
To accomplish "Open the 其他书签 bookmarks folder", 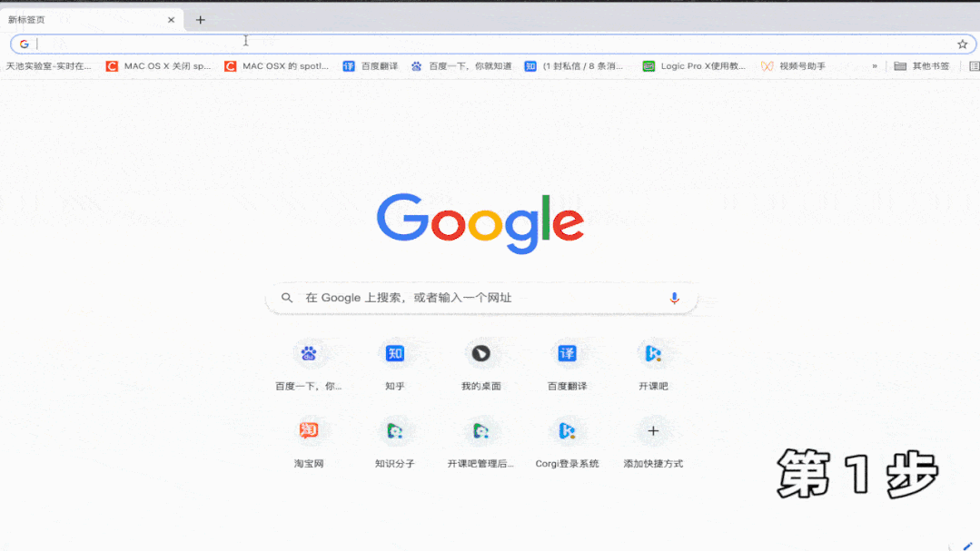I will (x=922, y=66).
